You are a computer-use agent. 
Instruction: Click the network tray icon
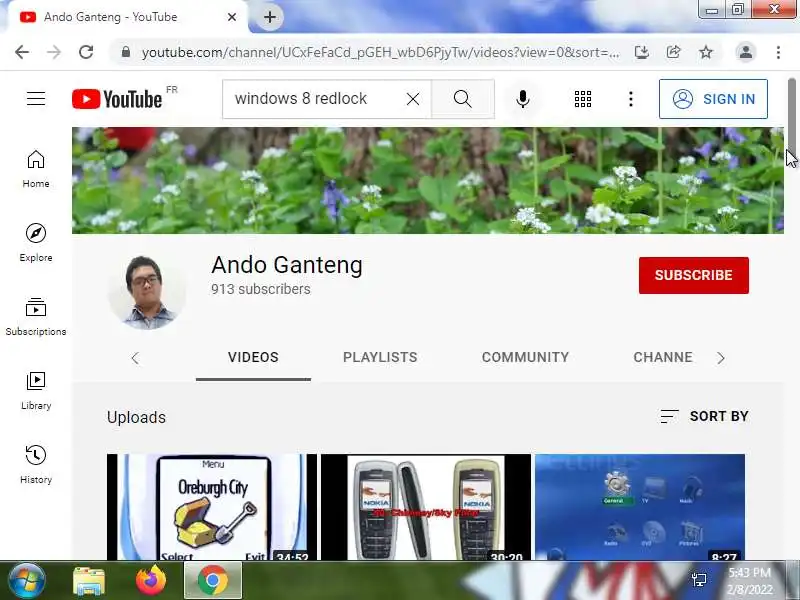699,580
